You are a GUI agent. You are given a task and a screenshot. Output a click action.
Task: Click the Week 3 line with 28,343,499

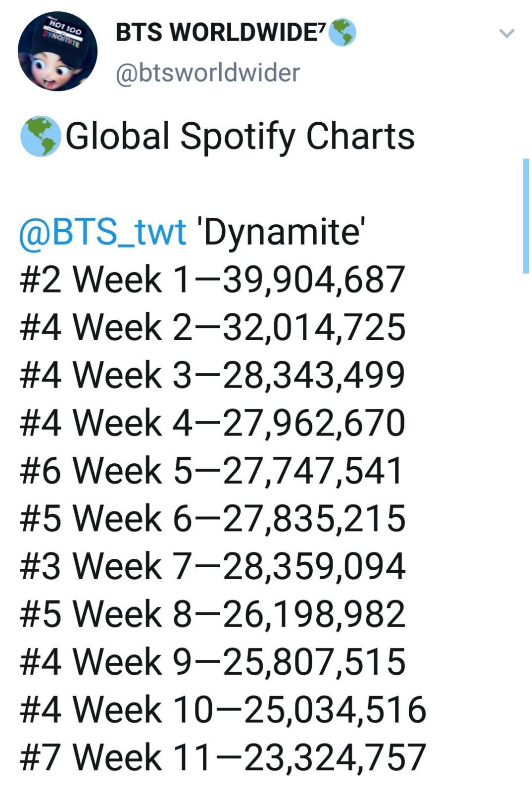coord(213,375)
